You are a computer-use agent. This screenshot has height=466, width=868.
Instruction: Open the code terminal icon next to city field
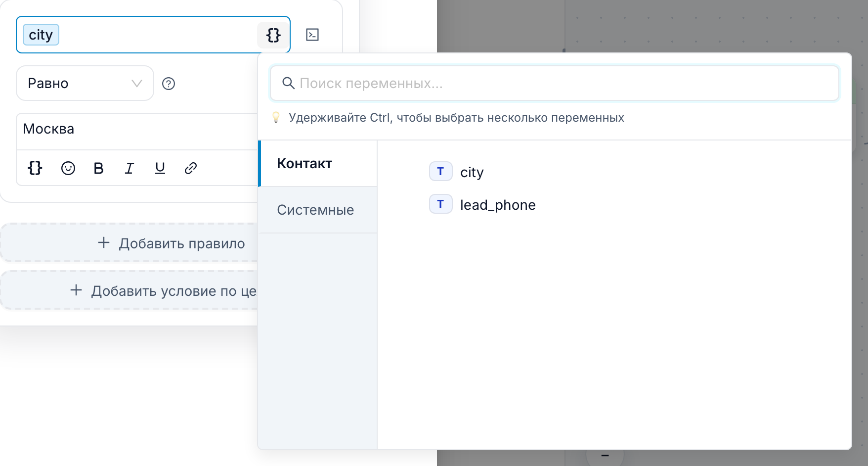pos(312,35)
